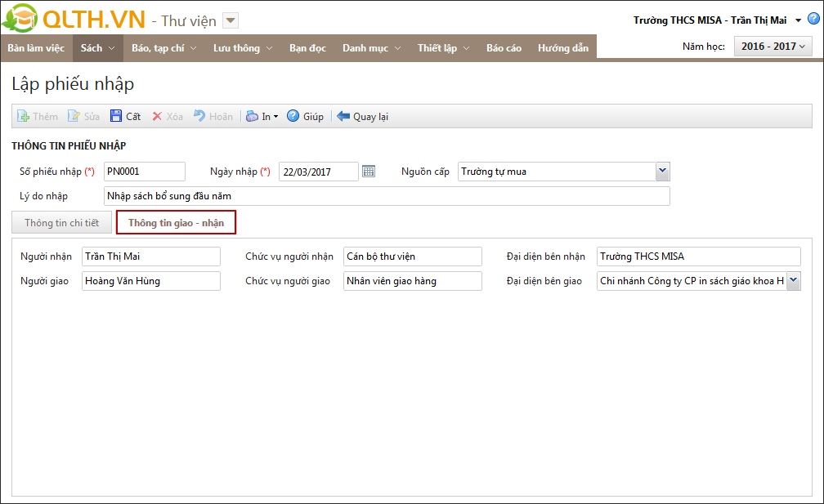Go to Bạn đọc menu item
This screenshot has width=824, height=504.
(307, 48)
